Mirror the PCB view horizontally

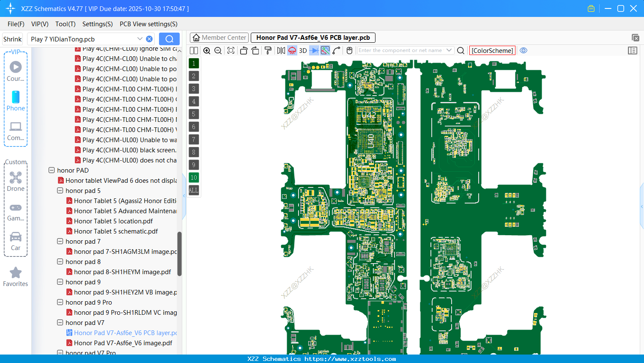[x=281, y=50]
